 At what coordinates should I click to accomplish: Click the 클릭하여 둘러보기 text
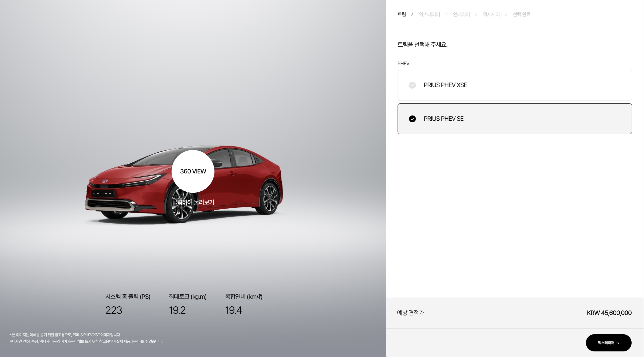pos(193,202)
